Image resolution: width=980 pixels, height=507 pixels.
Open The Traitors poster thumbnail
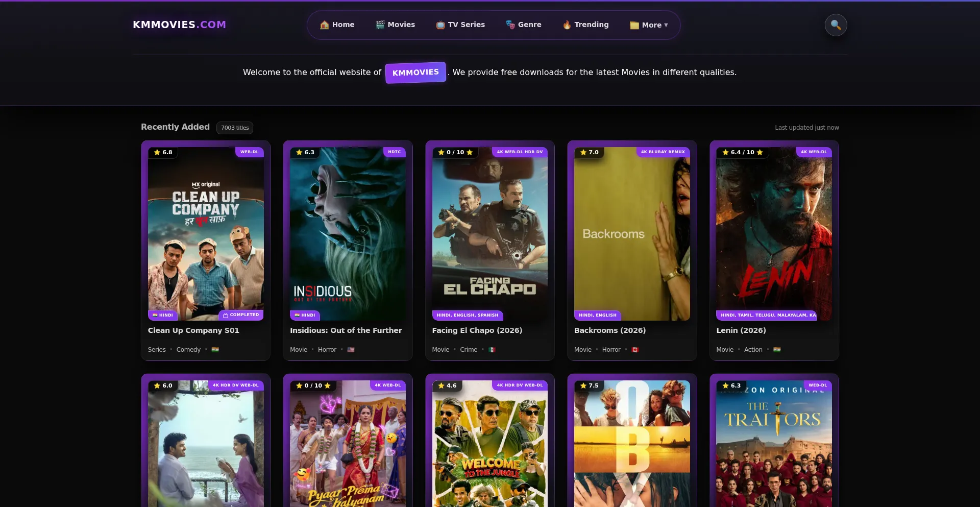[x=774, y=444]
